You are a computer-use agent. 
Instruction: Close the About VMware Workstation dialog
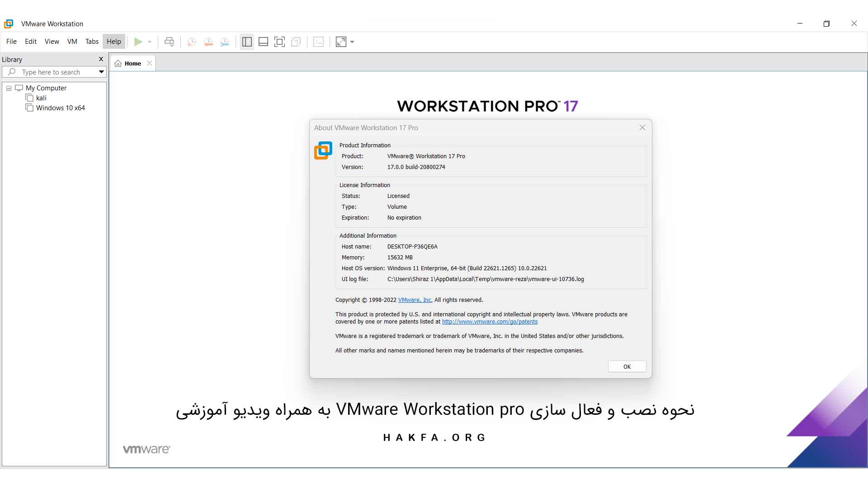click(x=642, y=127)
